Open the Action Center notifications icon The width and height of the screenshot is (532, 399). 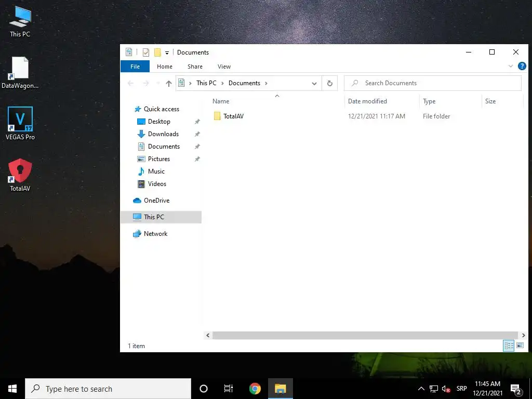(x=516, y=390)
